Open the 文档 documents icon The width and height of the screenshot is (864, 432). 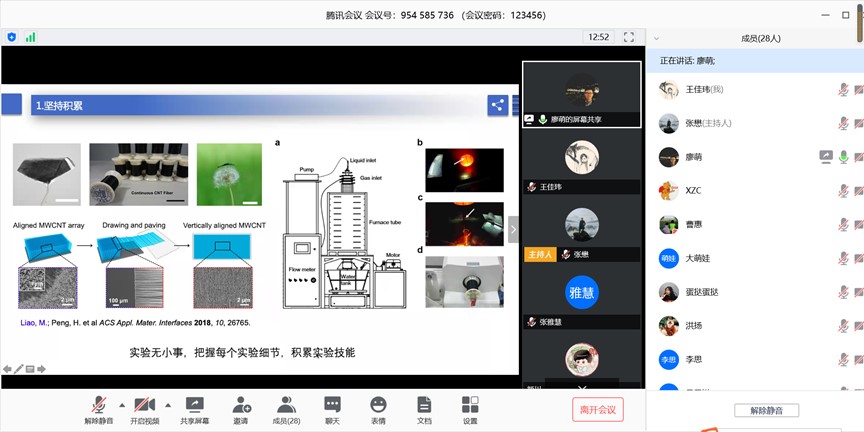point(424,405)
